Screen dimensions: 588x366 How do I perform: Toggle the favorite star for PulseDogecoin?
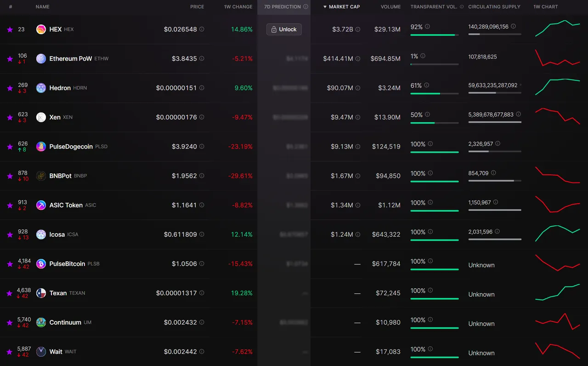coord(10,147)
